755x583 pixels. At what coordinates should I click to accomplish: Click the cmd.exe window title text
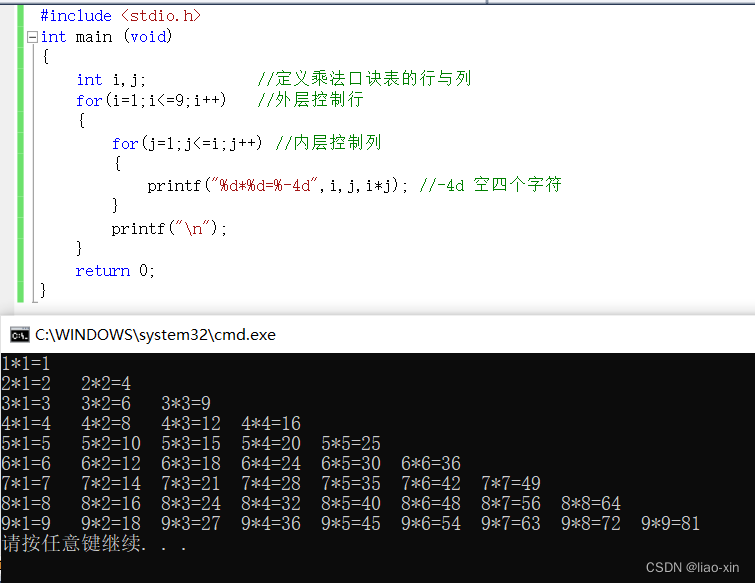(155, 335)
